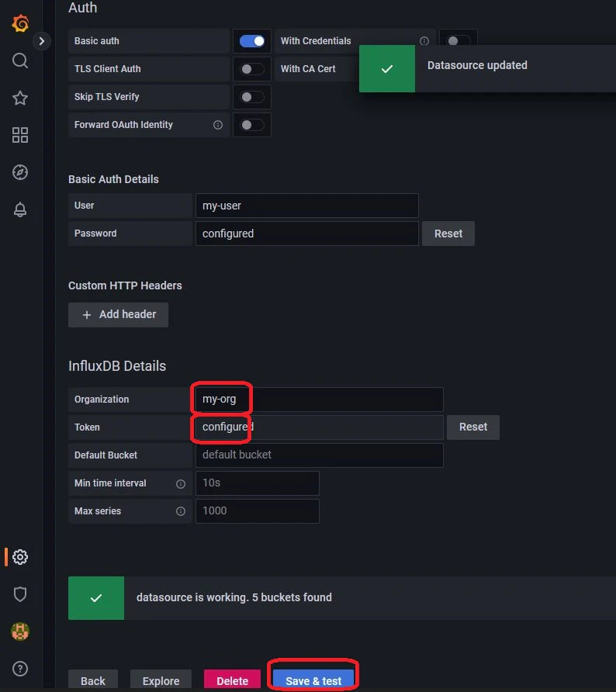Disable the Basic auth switch
The image size is (616, 692).
click(x=252, y=41)
